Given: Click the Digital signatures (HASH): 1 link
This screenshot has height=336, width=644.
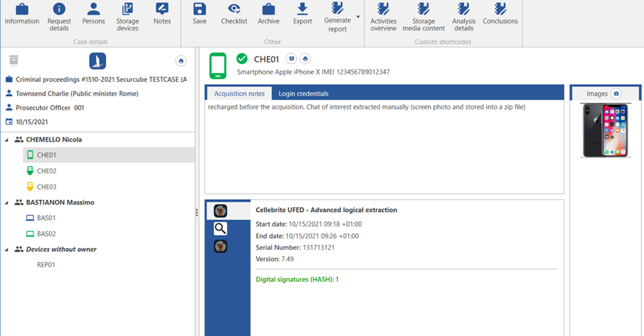Looking at the screenshot, I should pos(297,279).
